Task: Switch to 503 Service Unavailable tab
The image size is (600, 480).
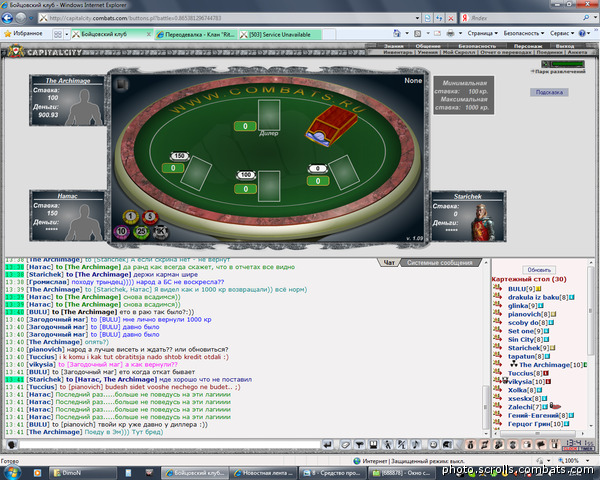Action: pyautogui.click(x=280, y=34)
